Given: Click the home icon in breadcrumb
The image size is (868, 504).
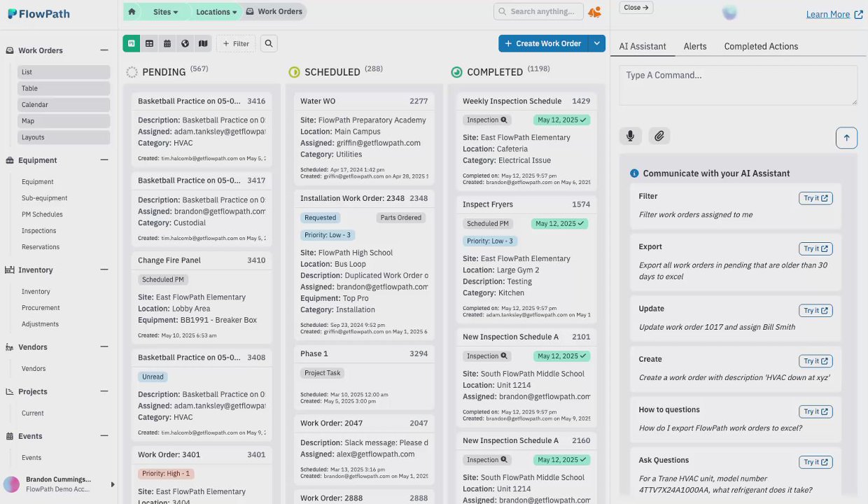Looking at the screenshot, I should pyautogui.click(x=132, y=11).
